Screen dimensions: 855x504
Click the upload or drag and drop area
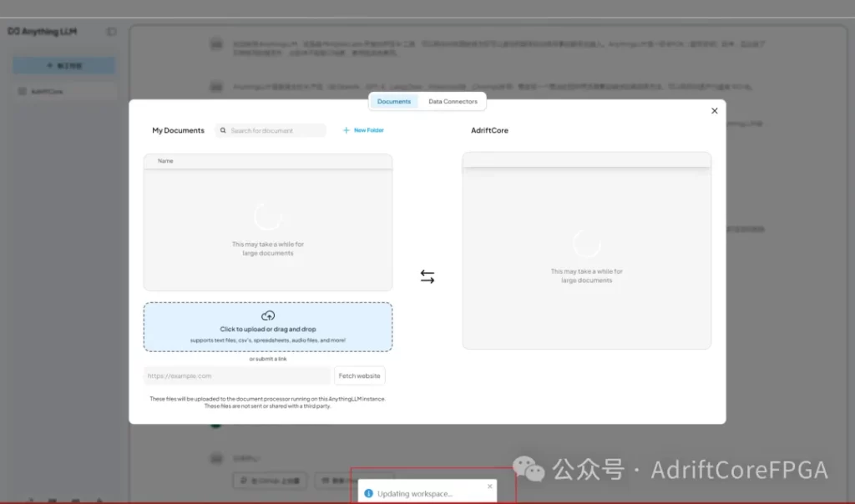268,327
